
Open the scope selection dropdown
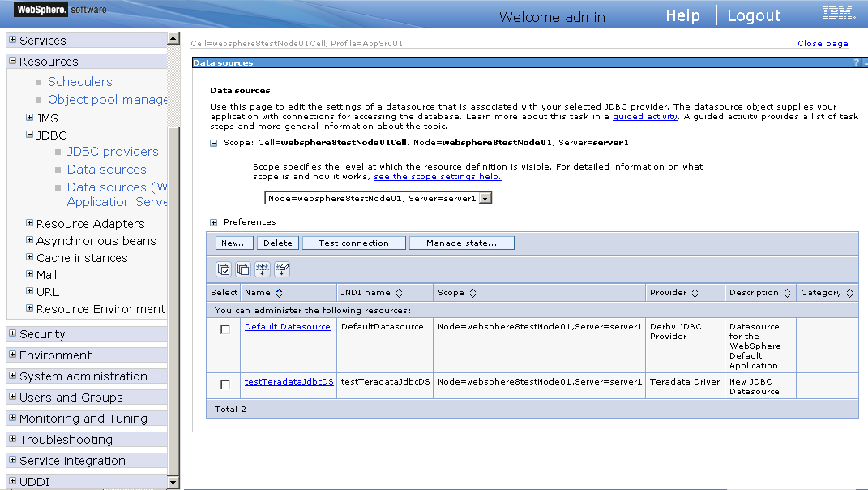pyautogui.click(x=485, y=198)
